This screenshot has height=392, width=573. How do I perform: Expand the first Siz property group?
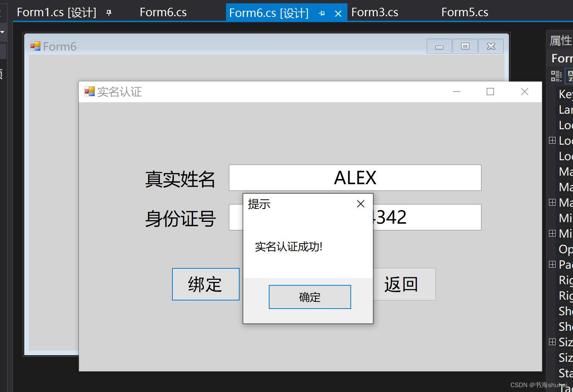pyautogui.click(x=552, y=342)
